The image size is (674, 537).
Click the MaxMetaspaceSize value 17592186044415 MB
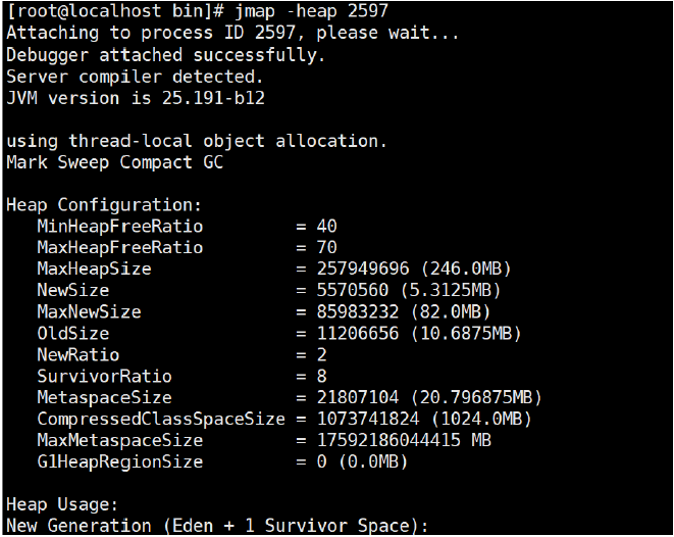click(403, 440)
